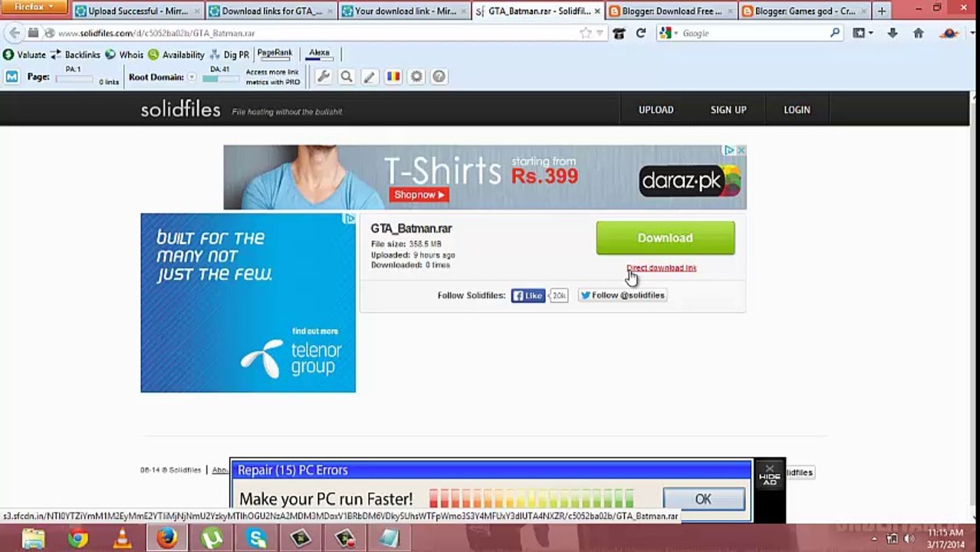980x552 pixels.
Task: Click the Facebook Like button
Action: [528, 295]
